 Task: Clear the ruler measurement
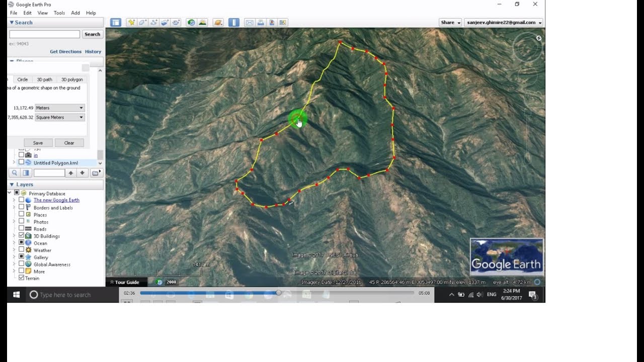(69, 143)
